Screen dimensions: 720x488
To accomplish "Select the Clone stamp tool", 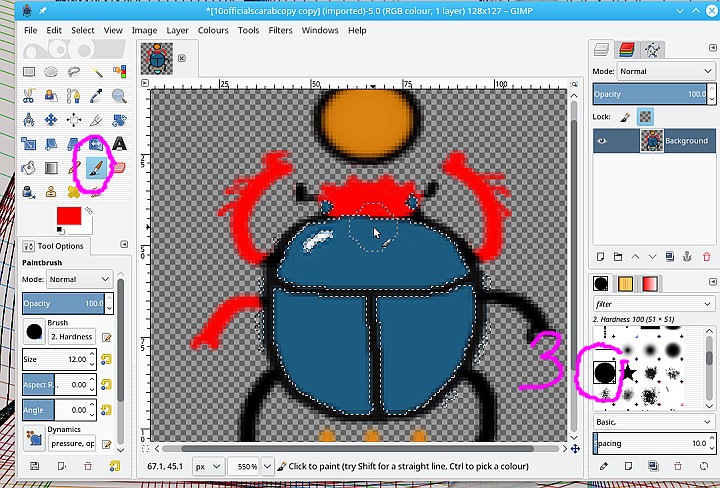I will [51, 191].
